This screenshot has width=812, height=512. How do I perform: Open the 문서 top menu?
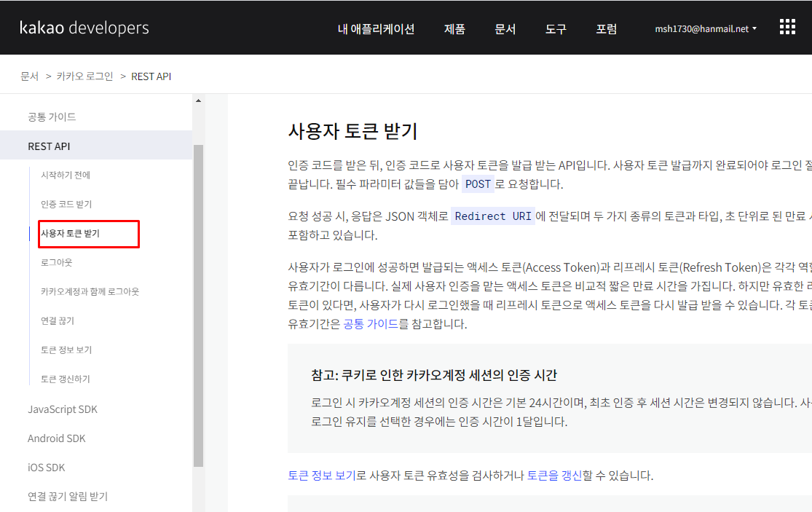[505, 29]
